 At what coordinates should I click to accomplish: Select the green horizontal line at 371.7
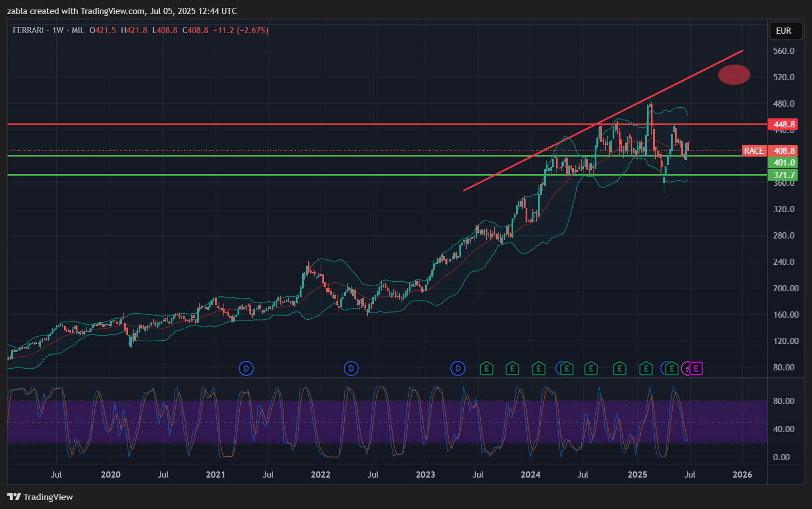[x=387, y=175]
